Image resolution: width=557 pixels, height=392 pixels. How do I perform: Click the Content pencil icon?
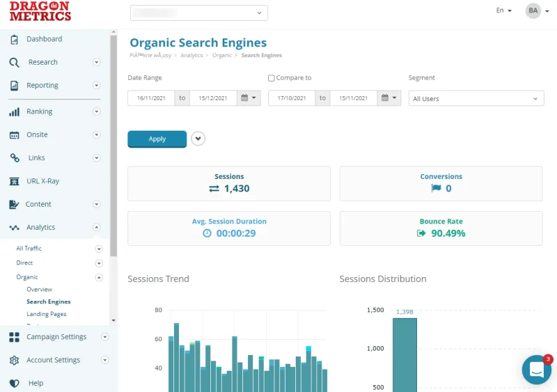click(14, 204)
